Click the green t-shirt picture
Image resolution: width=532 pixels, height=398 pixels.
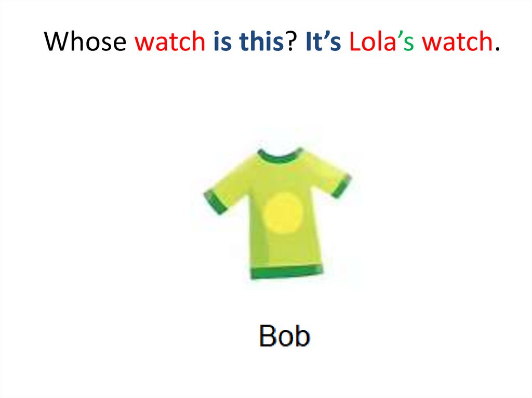point(277,213)
